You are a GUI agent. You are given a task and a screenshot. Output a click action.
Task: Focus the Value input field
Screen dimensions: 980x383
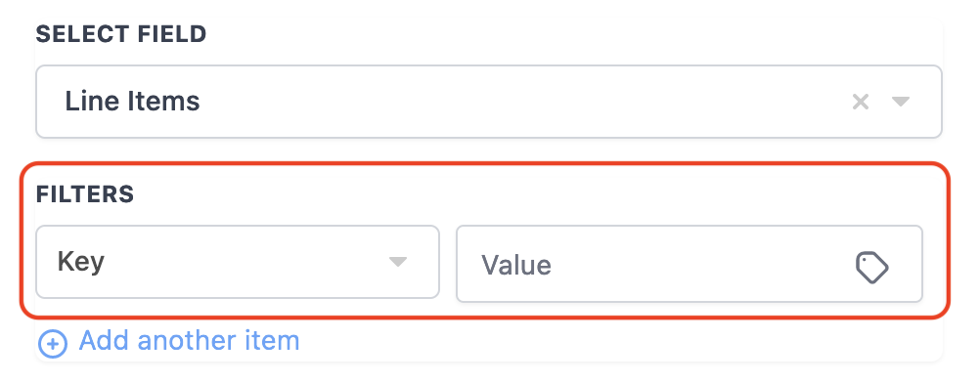coord(690,264)
